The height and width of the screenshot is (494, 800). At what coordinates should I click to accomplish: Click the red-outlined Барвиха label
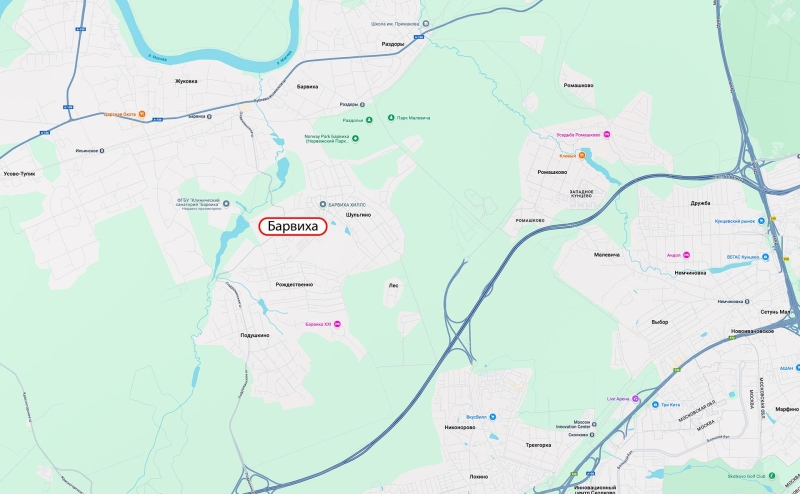[293, 227]
